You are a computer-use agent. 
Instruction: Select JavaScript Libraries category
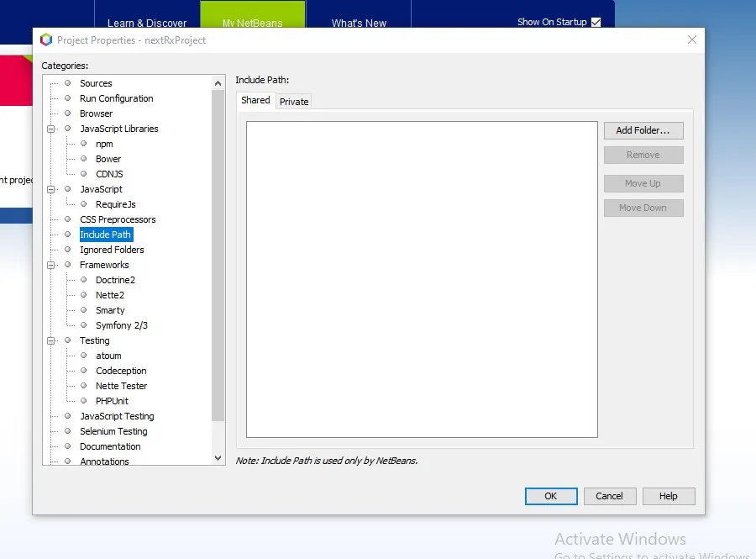(x=119, y=129)
